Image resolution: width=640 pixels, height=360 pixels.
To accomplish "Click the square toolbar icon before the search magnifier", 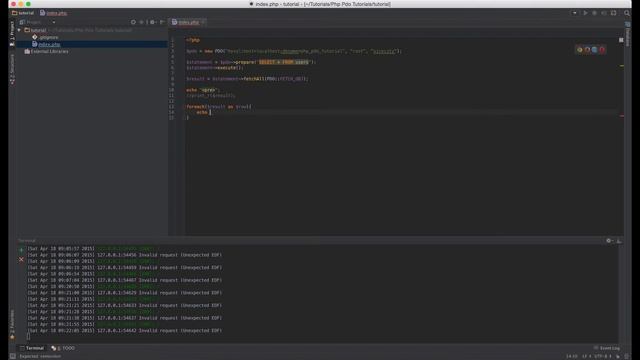I will (613, 13).
